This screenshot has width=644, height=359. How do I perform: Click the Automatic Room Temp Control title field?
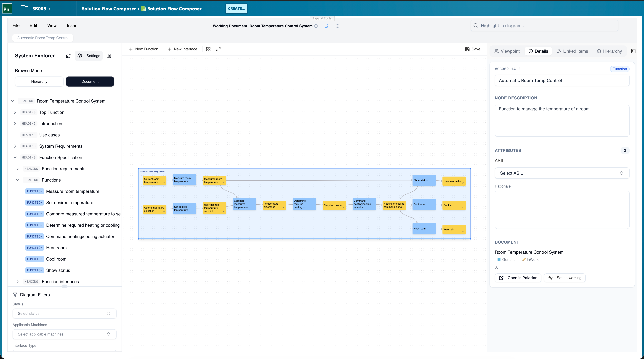tap(562, 80)
